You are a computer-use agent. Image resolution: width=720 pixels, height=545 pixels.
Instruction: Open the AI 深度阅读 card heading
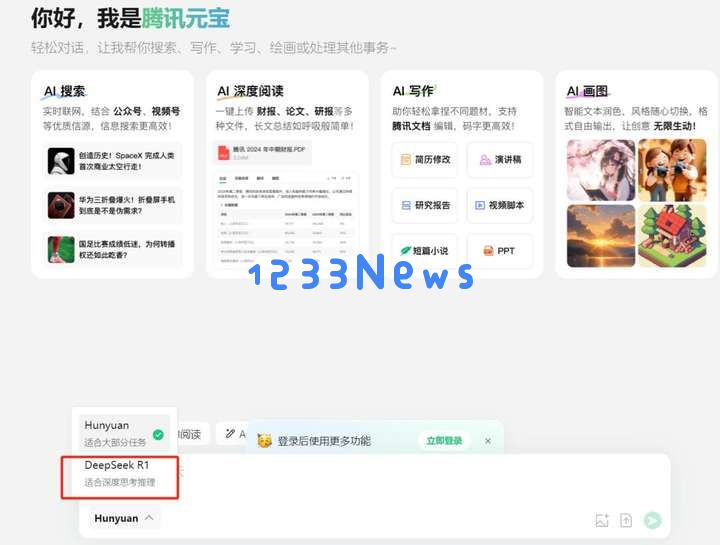[250, 91]
